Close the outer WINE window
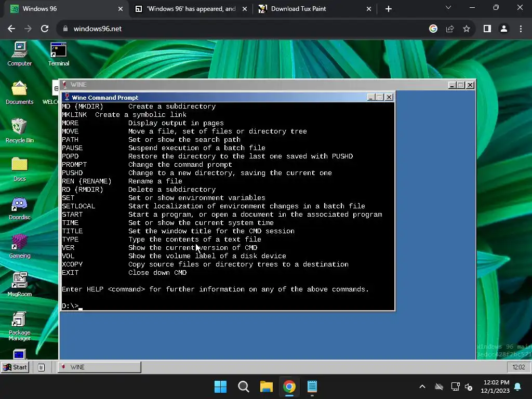Screen dimensions: 532x399 [x=470, y=85]
